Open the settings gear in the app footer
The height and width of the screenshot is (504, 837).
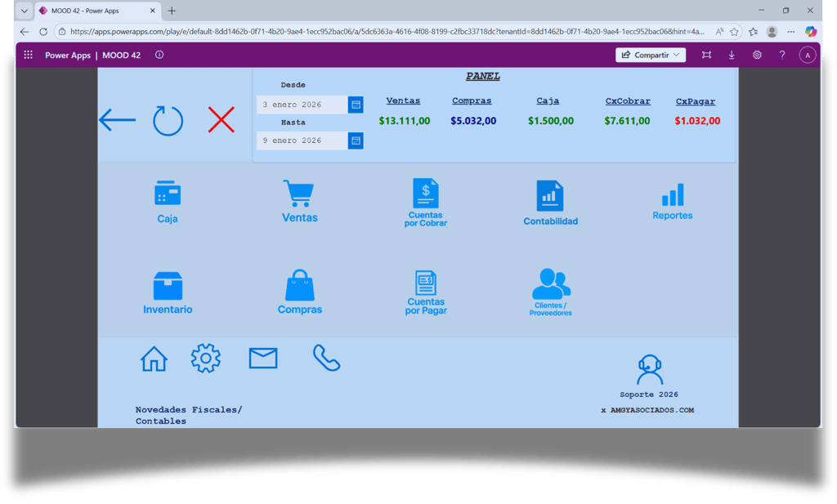(x=205, y=358)
